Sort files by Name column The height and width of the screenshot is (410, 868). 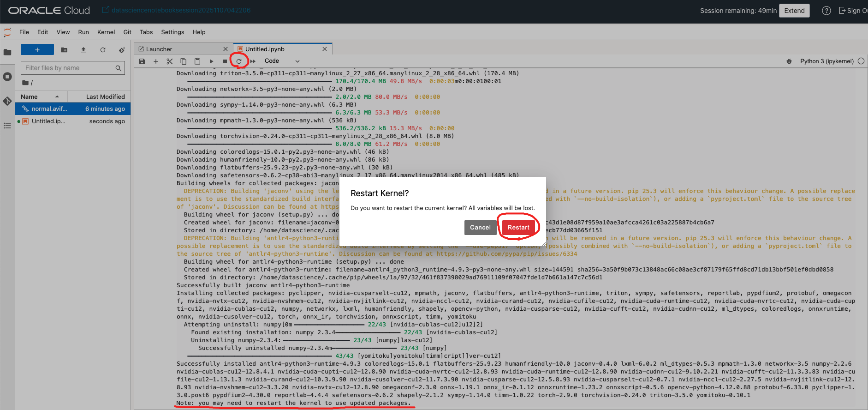(x=42, y=96)
